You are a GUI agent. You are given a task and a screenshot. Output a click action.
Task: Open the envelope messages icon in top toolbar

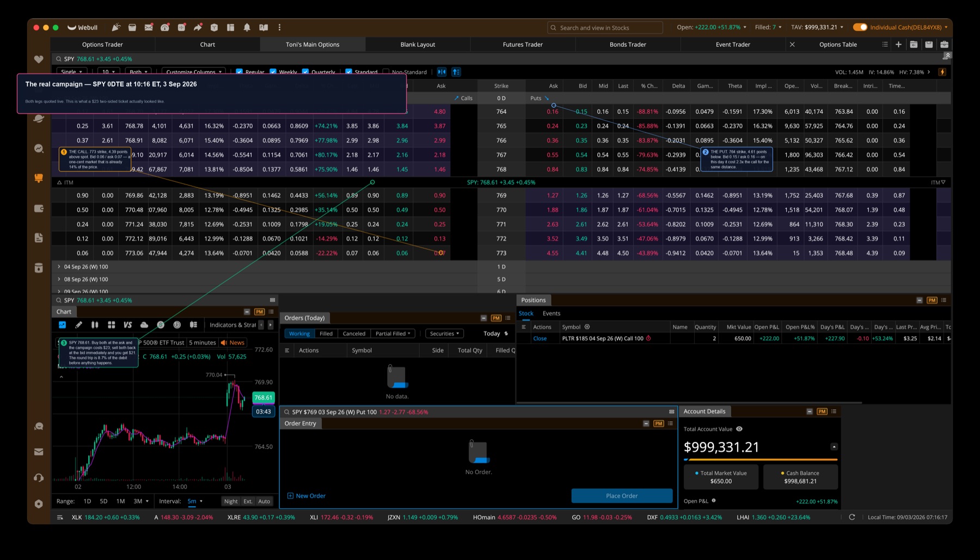pyautogui.click(x=149, y=27)
